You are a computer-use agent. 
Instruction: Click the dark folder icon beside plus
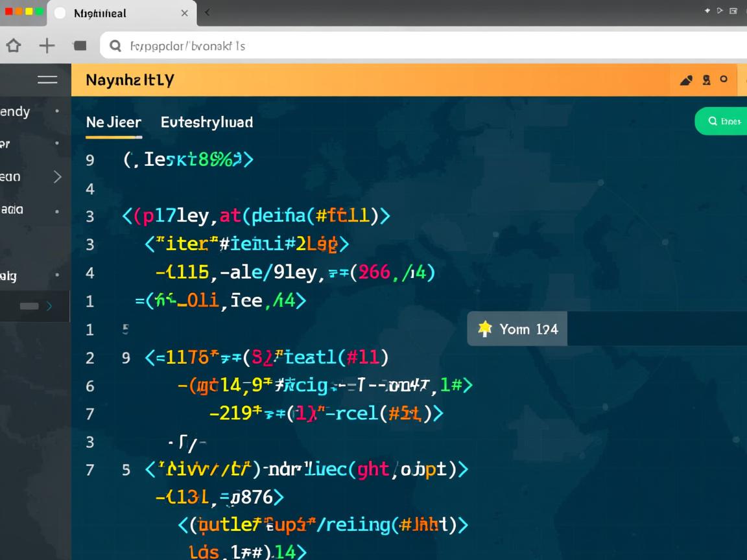click(80, 45)
